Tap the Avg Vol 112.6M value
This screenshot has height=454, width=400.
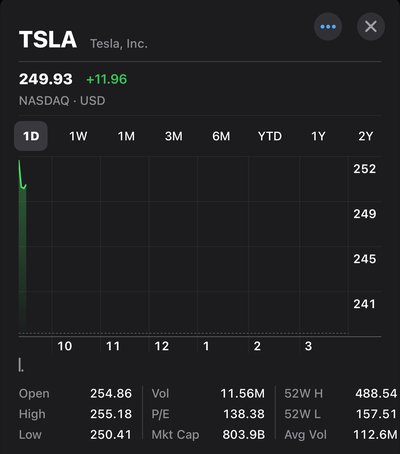pyautogui.click(x=375, y=435)
